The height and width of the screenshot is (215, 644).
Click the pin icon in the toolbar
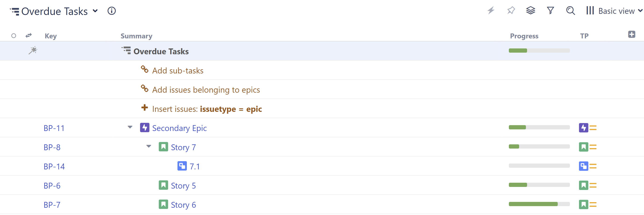(511, 11)
